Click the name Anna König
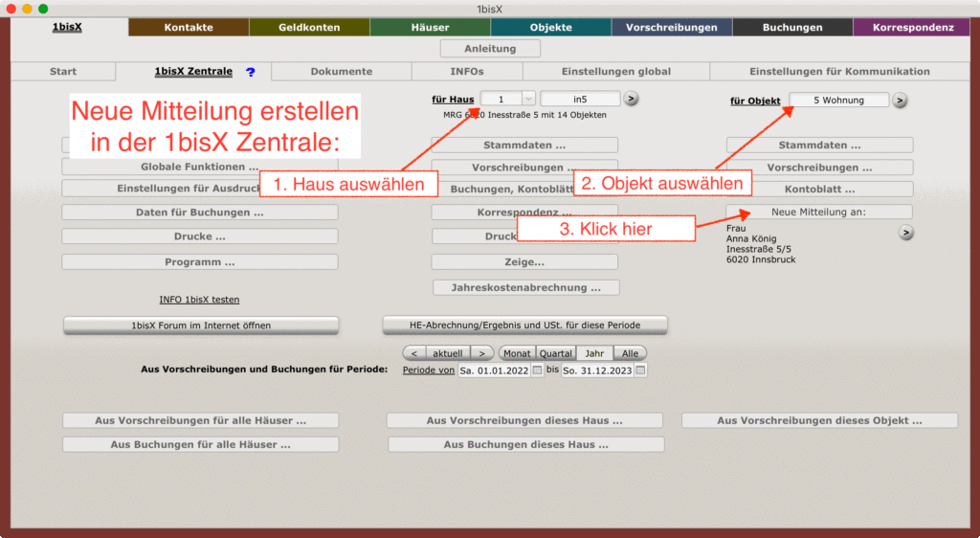 [x=751, y=238]
